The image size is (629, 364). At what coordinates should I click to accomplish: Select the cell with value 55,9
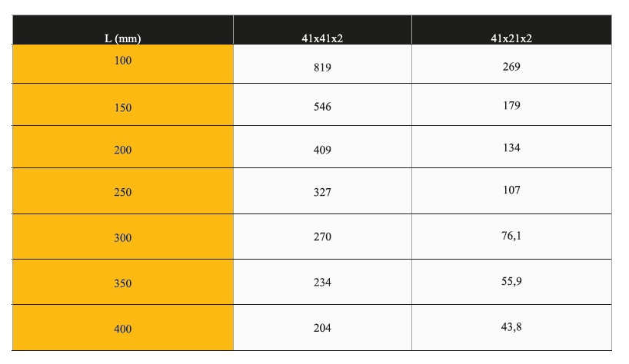(x=511, y=282)
